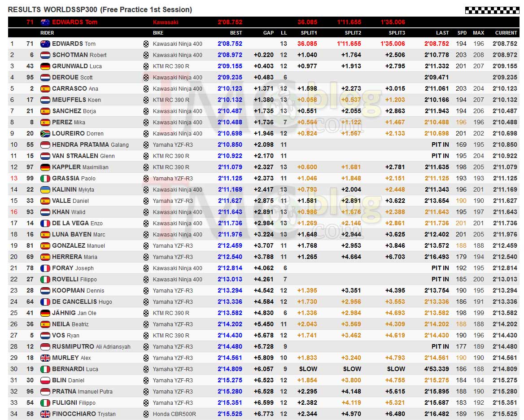Click best time 2'09.155 for GRUNWALD
The height and width of the screenshot is (420, 524).
tap(230, 66)
